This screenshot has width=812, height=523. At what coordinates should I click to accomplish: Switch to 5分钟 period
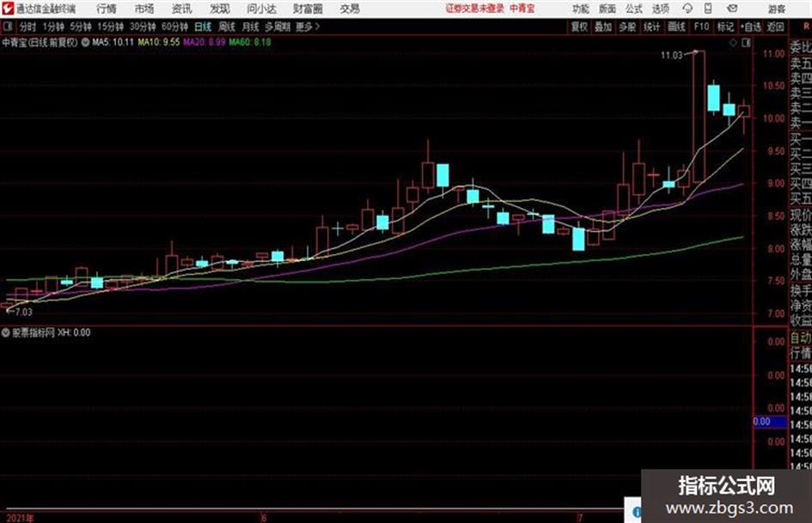click(81, 27)
